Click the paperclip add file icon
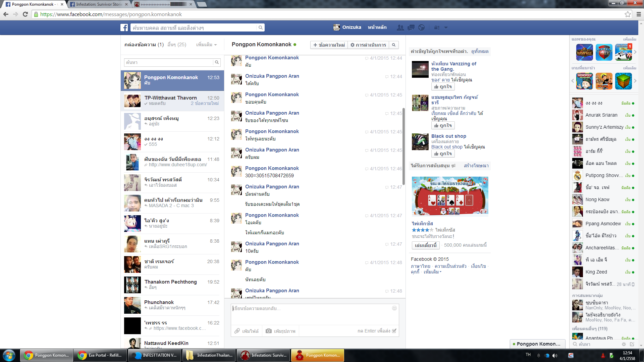Screen dimensions: 644x362 click(x=237, y=331)
